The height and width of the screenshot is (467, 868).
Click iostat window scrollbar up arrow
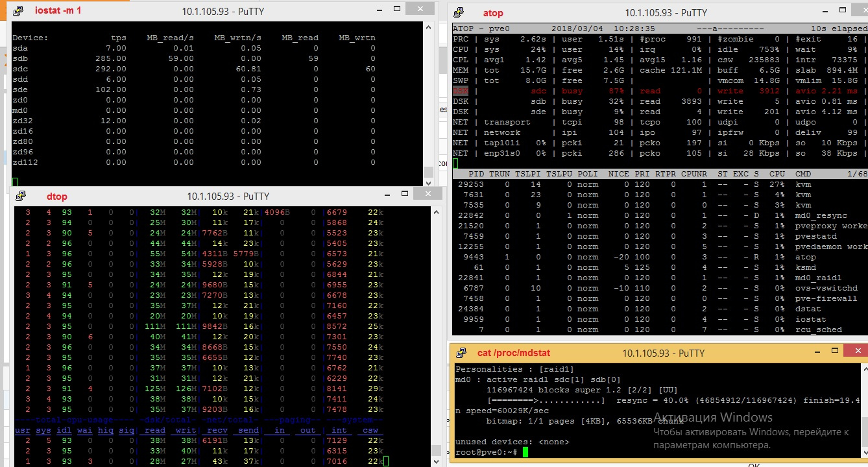tap(428, 27)
